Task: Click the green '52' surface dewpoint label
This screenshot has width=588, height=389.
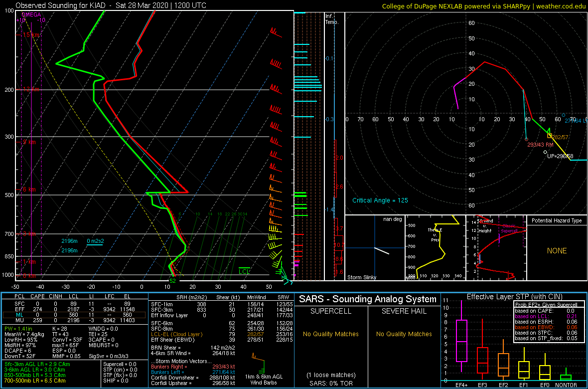Action: [x=173, y=280]
